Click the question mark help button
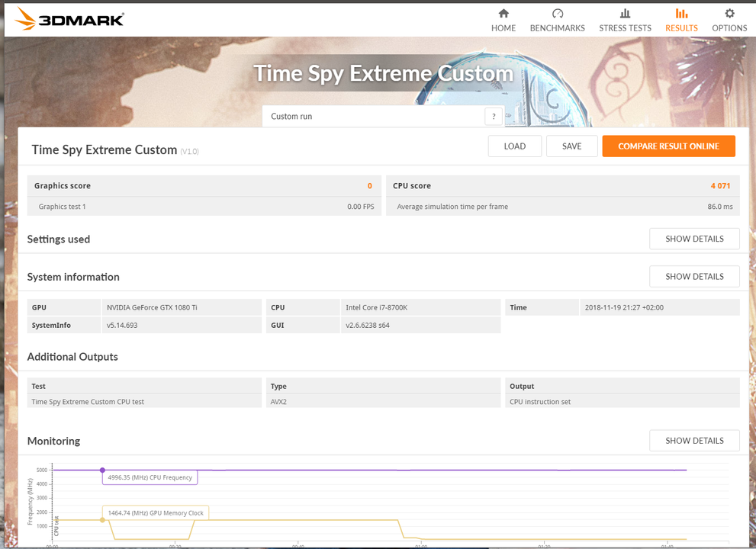The height and width of the screenshot is (549, 756). point(494,116)
